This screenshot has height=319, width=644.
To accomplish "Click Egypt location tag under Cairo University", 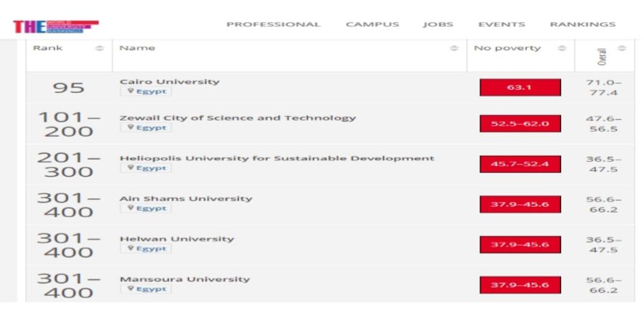I will click(146, 91).
